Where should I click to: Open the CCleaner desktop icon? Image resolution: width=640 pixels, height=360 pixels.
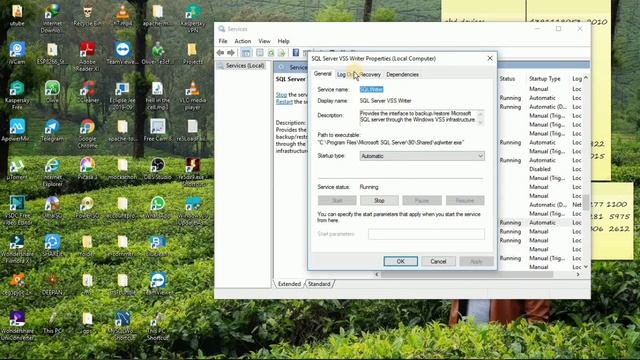point(87,92)
